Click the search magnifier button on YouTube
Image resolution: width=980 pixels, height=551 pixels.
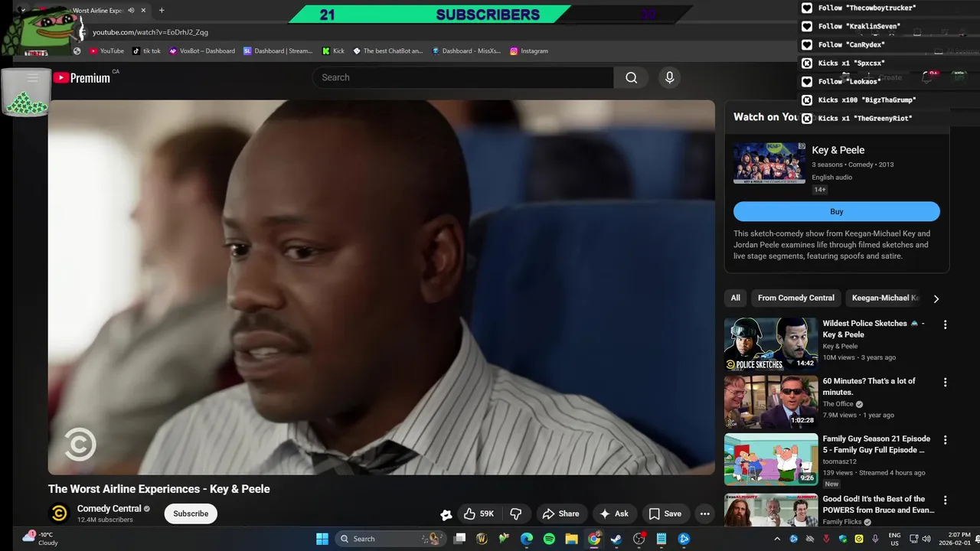[631, 77]
